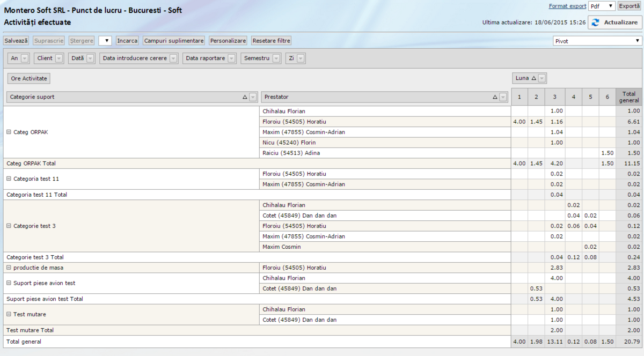Collapse the Categ ORPAK group
Image resolution: width=644 pixels, height=356 pixels.
pos(9,132)
